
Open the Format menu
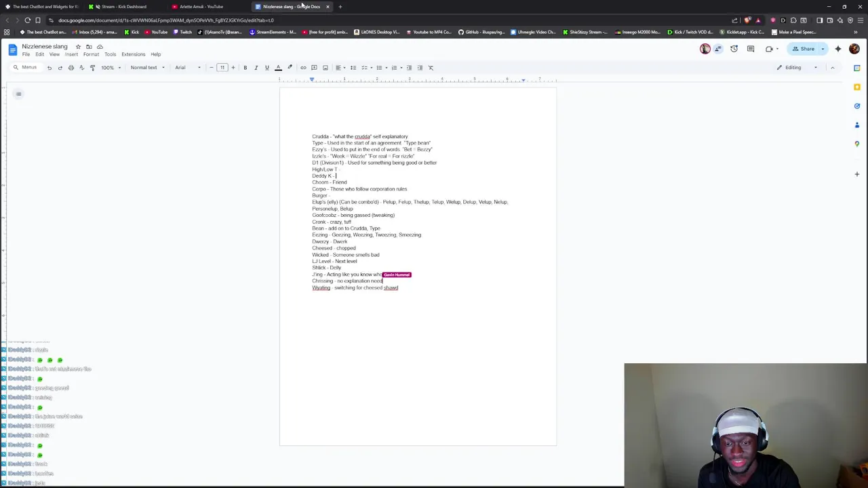[x=91, y=54]
